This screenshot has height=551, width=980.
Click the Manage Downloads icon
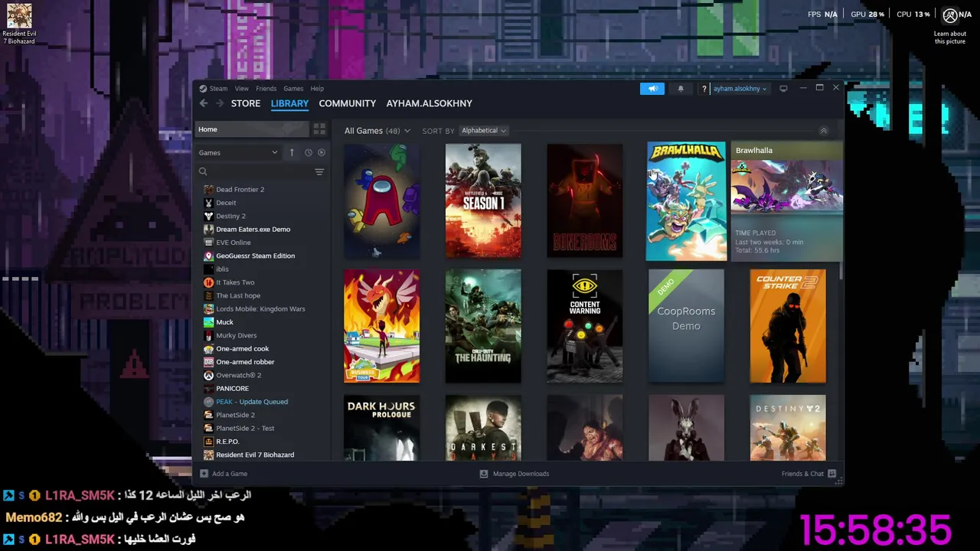(x=484, y=474)
